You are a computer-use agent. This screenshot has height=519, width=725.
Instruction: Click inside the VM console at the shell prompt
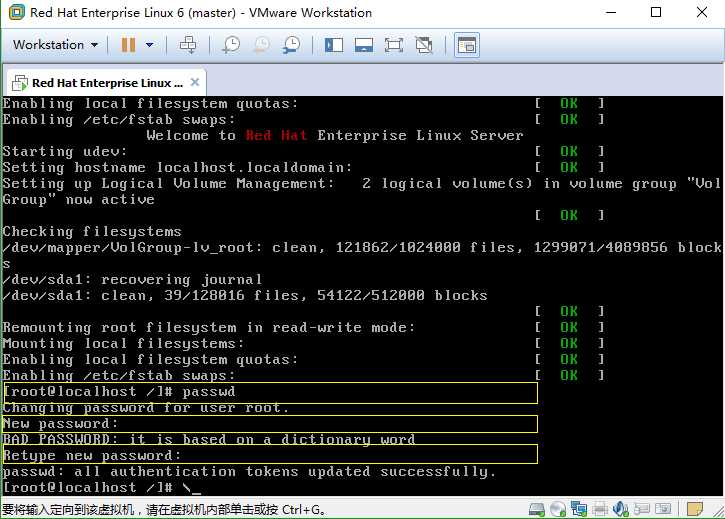pos(102,487)
